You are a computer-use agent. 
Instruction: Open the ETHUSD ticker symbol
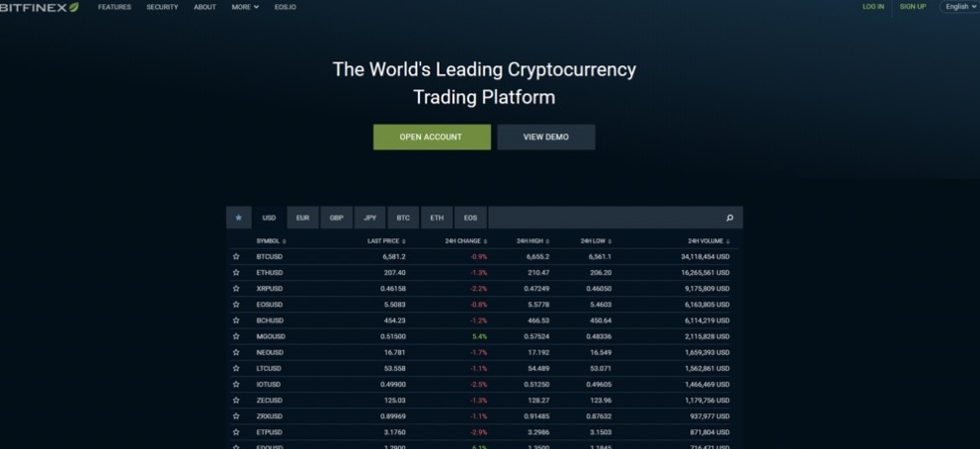270,273
